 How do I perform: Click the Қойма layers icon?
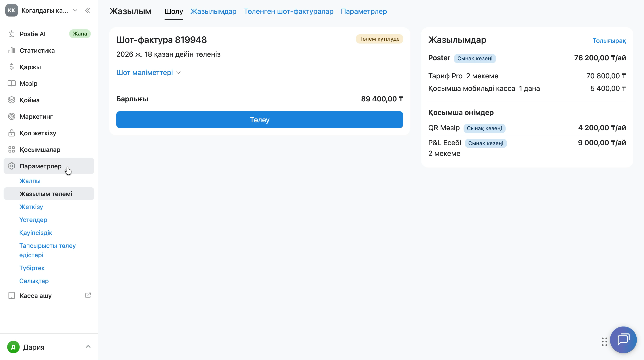click(11, 100)
